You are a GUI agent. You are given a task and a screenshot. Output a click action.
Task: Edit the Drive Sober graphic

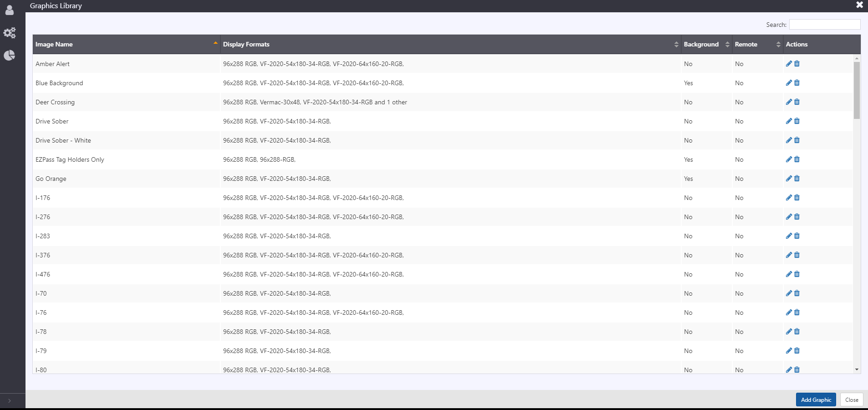click(x=789, y=121)
